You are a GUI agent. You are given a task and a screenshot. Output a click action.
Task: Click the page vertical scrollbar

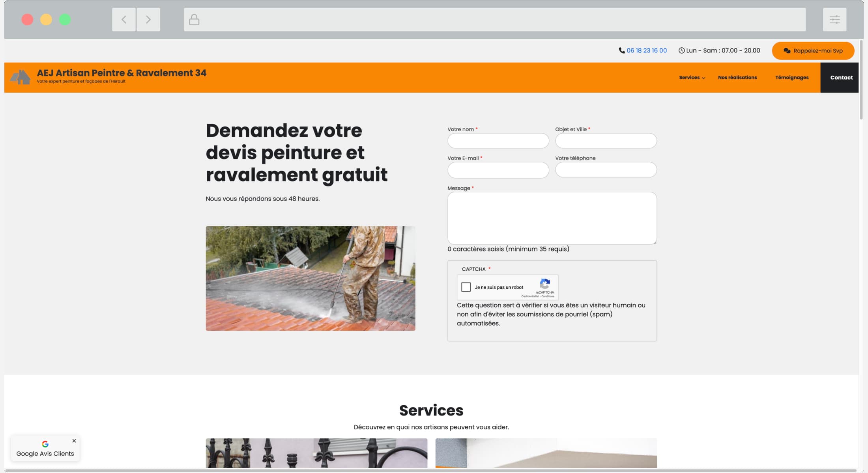coord(861,79)
